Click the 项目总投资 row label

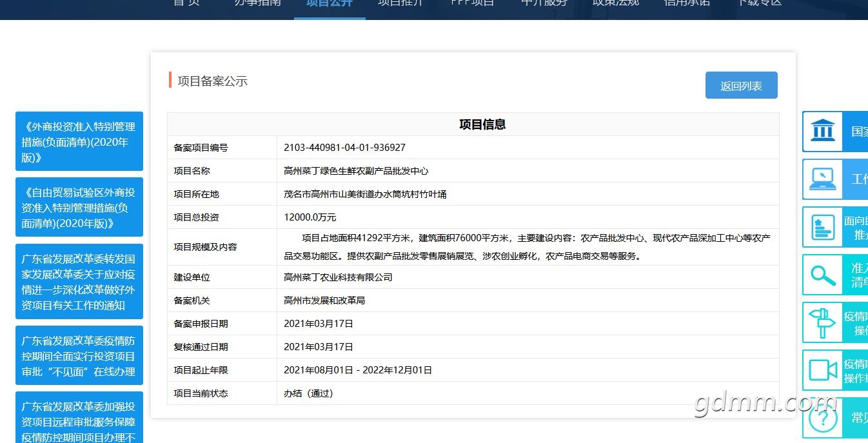(x=196, y=217)
